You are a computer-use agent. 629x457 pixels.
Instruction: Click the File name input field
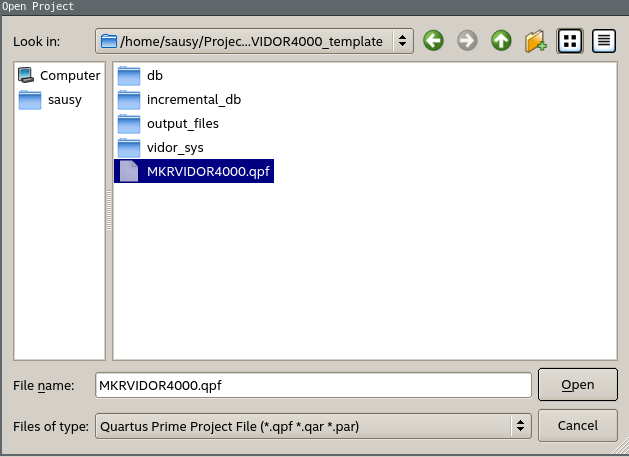coord(313,385)
